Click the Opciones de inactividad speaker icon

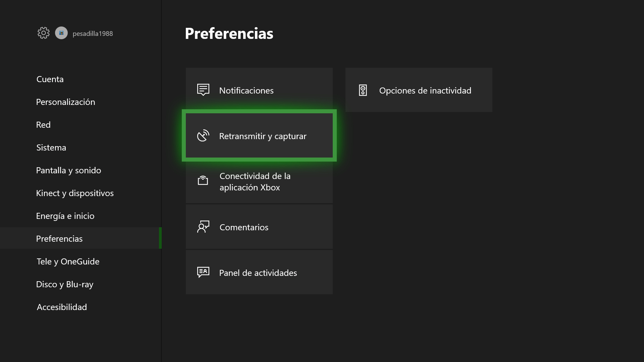click(x=363, y=90)
